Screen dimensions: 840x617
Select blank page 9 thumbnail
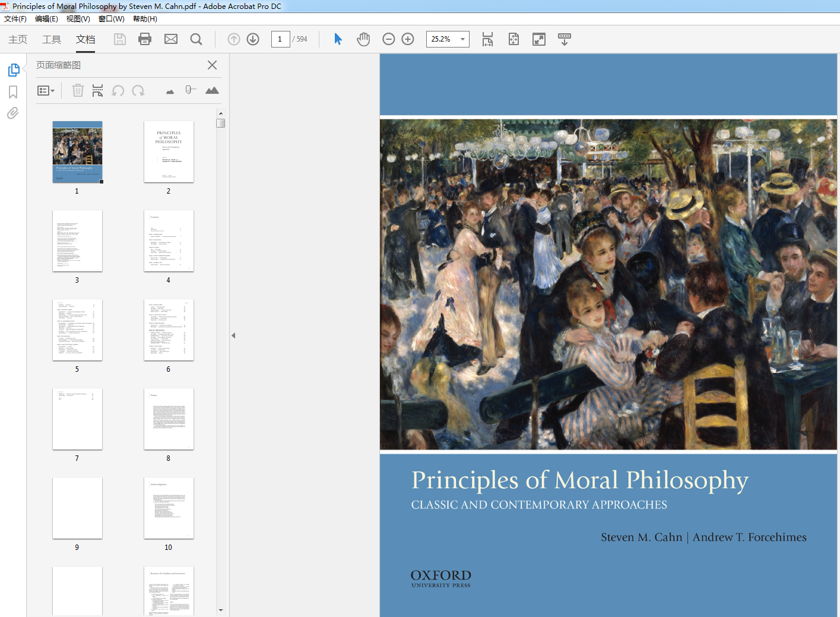(77, 508)
